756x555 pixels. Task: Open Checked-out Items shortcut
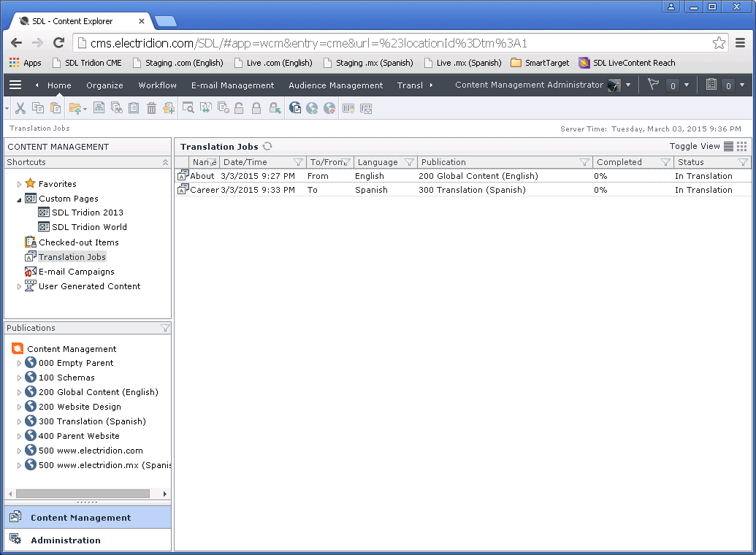78,242
